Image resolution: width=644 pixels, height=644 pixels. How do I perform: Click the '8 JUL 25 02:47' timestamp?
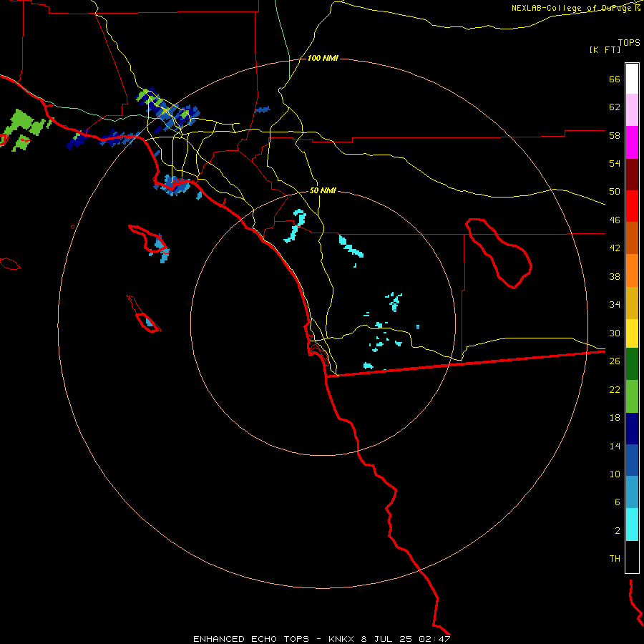406,639
